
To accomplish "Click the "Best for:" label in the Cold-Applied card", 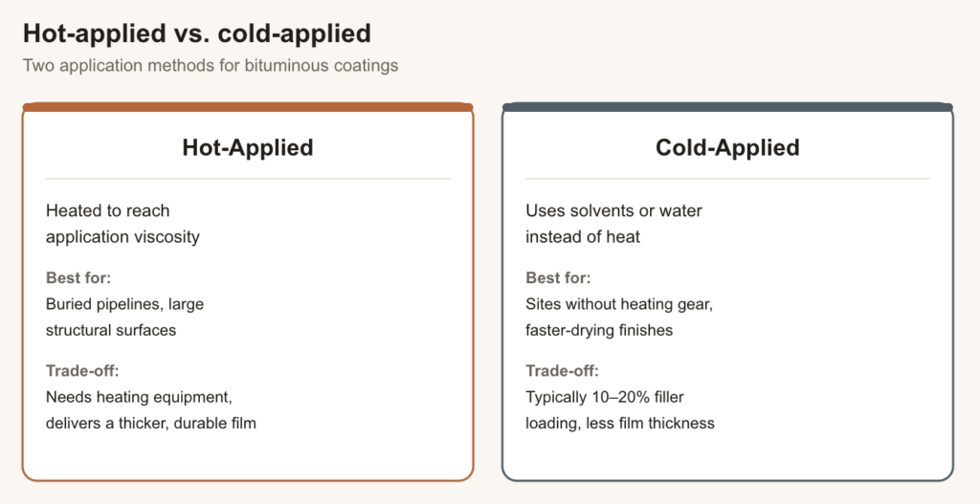I will coord(558,278).
